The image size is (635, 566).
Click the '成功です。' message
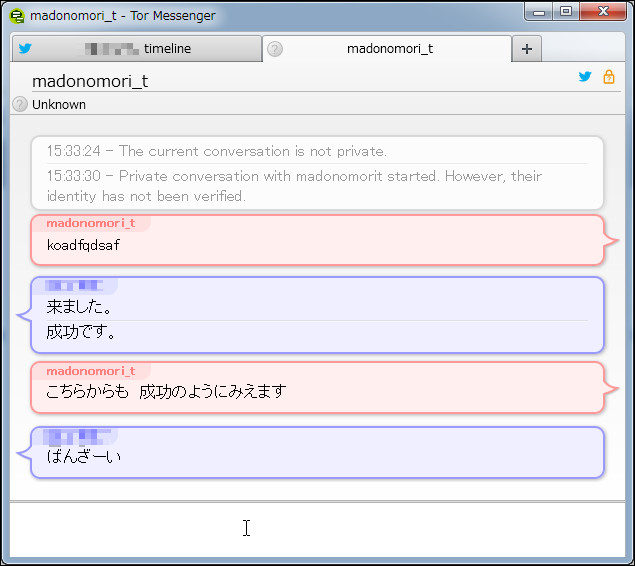click(81, 332)
